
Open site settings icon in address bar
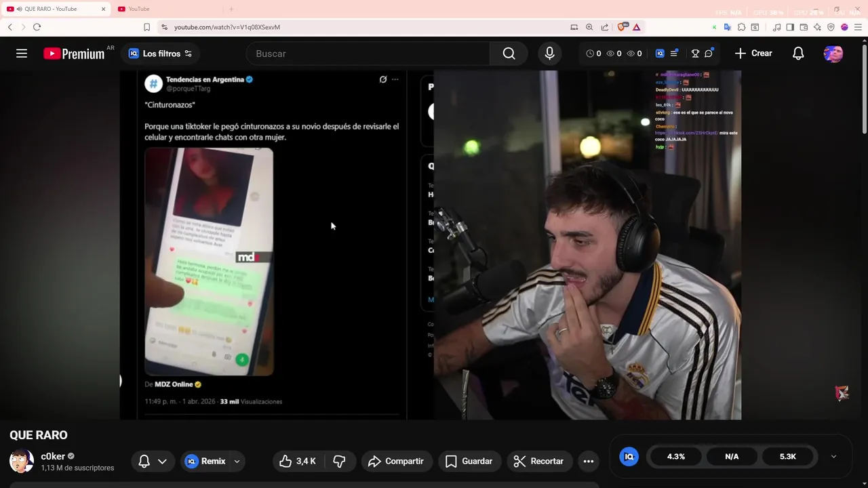[164, 27]
